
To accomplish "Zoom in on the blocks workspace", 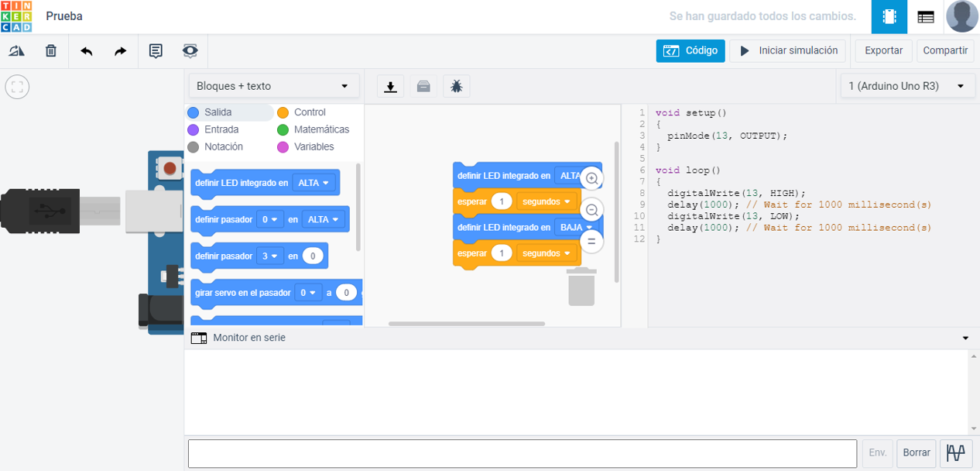I will (x=591, y=178).
